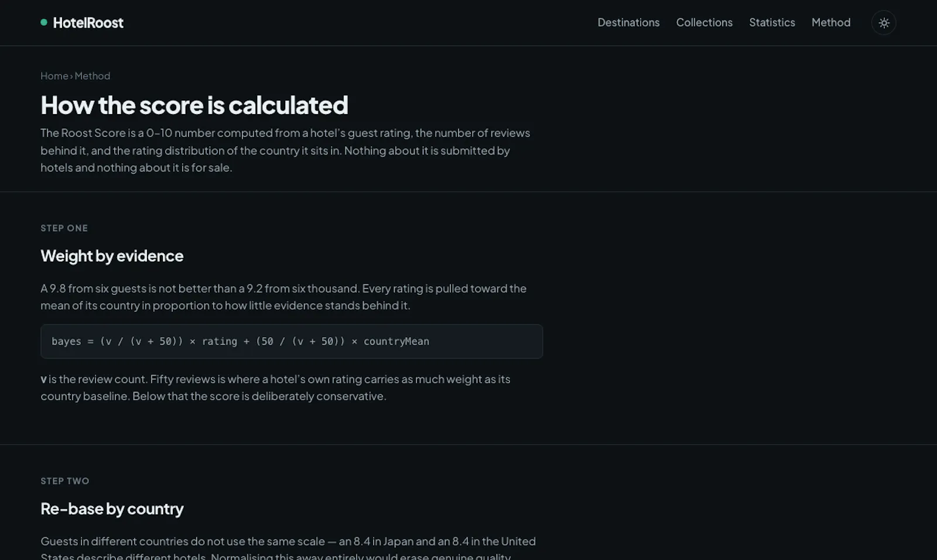Click the Method breadcrumb link
Screen dimensions: 937x560
click(93, 76)
